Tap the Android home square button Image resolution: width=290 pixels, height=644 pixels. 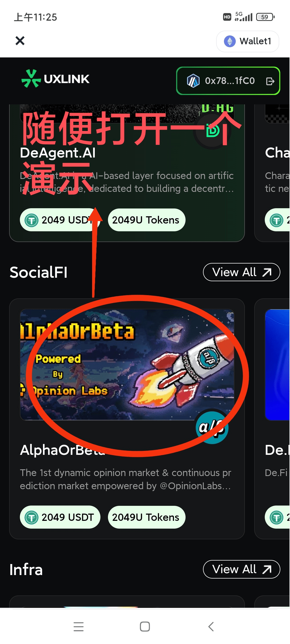click(x=145, y=627)
